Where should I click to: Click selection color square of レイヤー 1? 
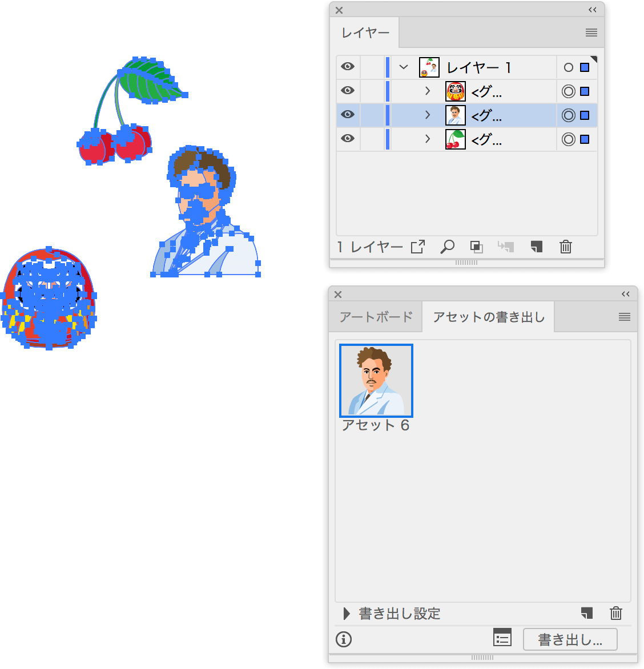pyautogui.click(x=585, y=67)
